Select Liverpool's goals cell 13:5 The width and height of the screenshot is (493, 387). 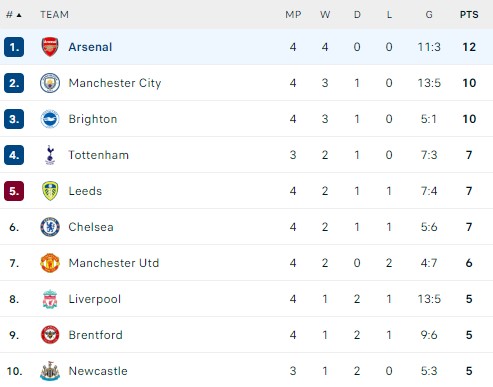(429, 299)
